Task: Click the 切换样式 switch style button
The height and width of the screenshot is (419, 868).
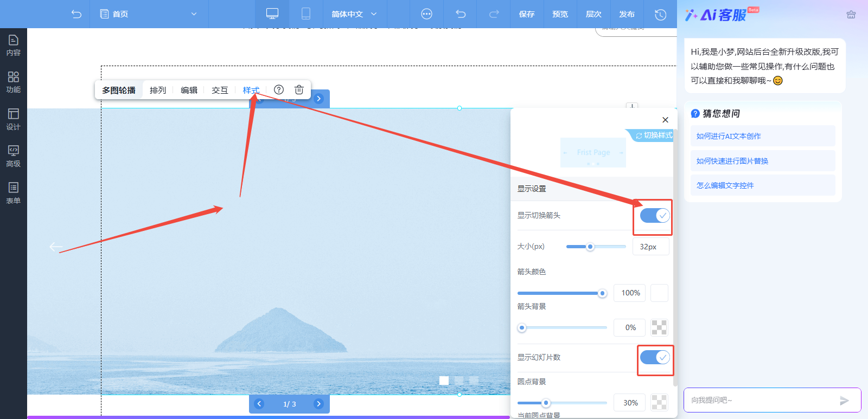Action: coord(653,135)
